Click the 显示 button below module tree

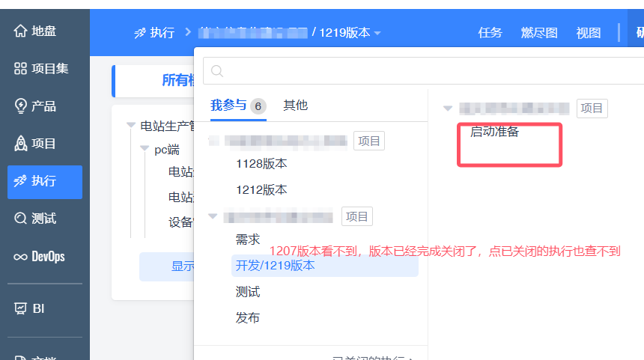(x=167, y=266)
